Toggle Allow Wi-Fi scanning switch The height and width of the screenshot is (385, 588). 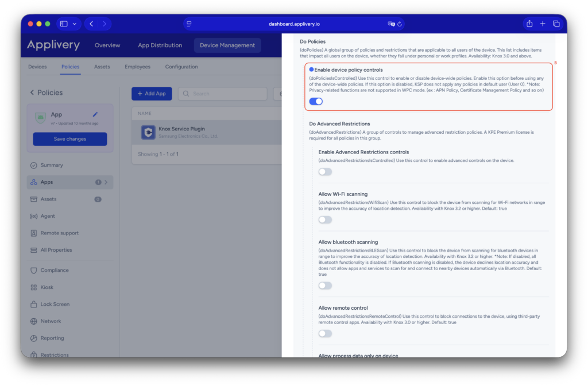(325, 220)
